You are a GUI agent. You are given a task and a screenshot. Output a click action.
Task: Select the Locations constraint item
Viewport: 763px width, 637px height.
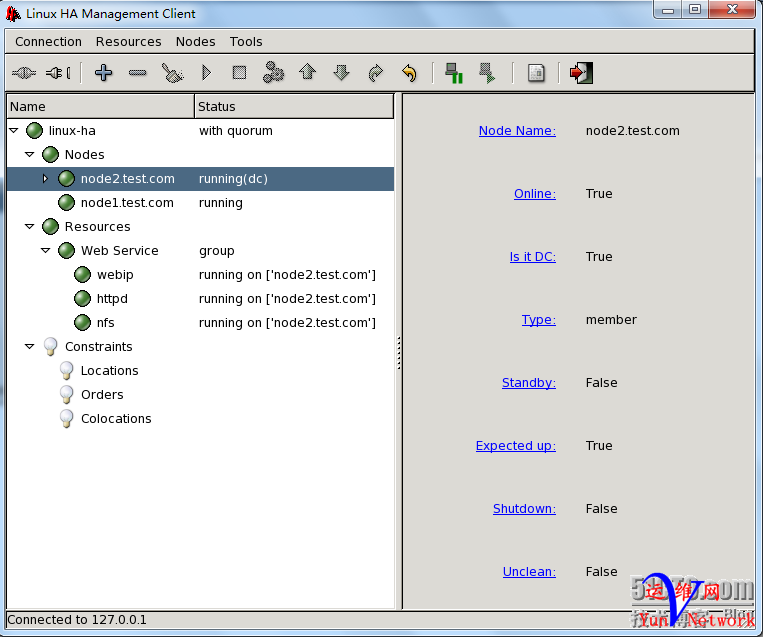[109, 371]
